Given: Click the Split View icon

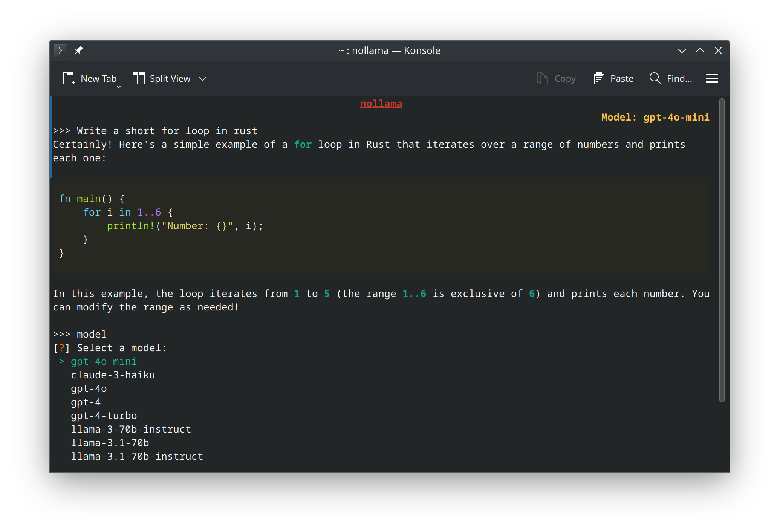Looking at the screenshot, I should point(138,78).
